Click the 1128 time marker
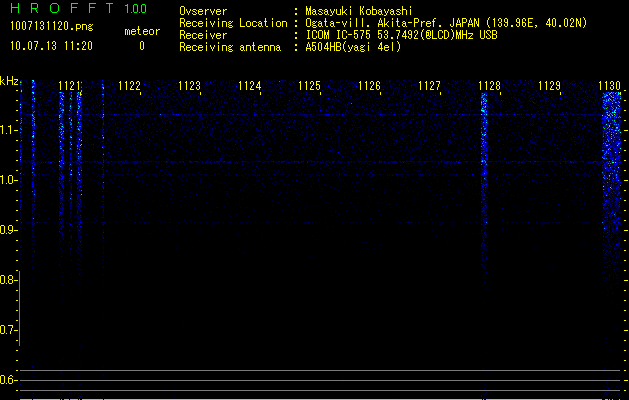 click(x=489, y=86)
